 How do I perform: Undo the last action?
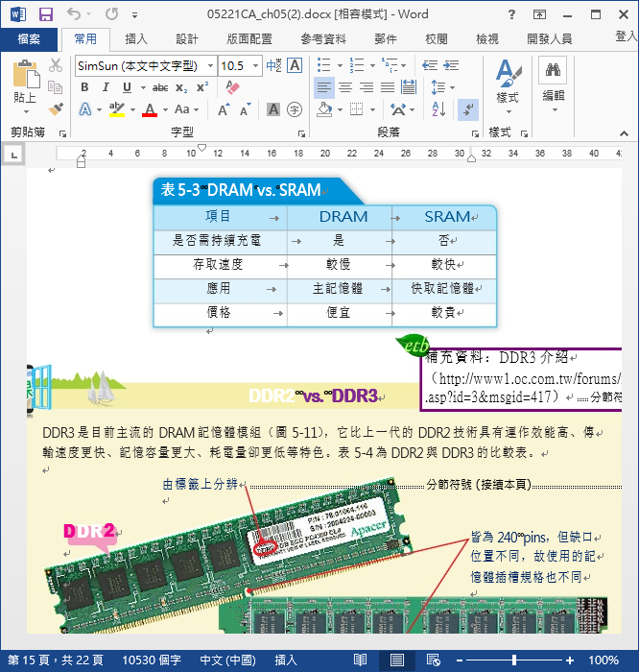pyautogui.click(x=74, y=14)
